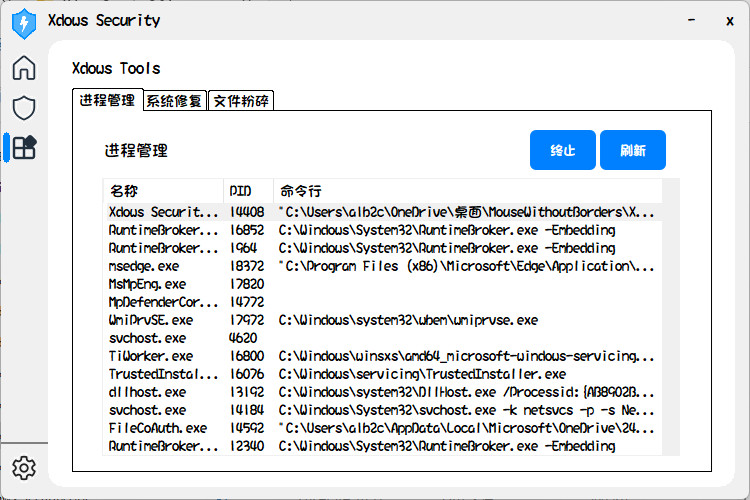The image size is (750, 500).
Task: Select RuntimeBroker row with PID 16852
Action: pyautogui.click(x=383, y=230)
